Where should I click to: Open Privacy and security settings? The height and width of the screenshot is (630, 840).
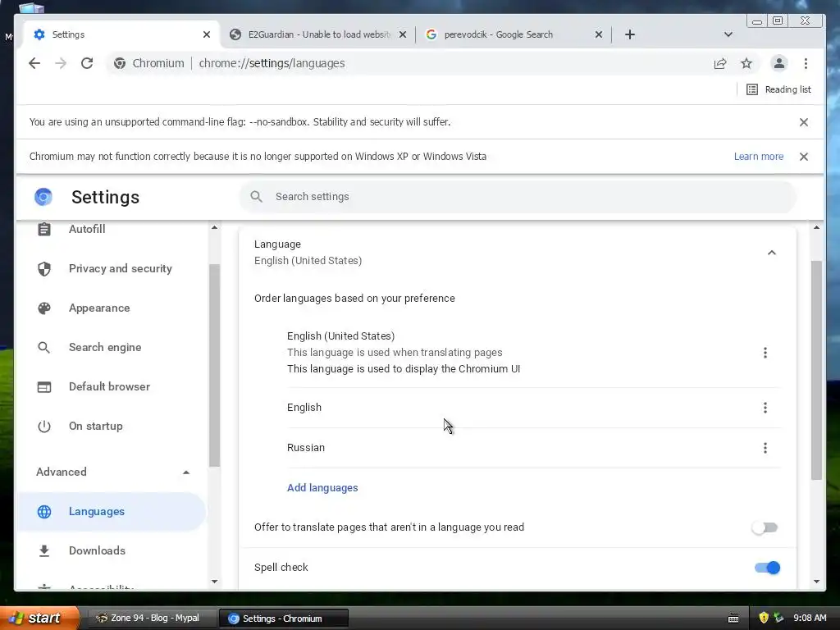pyautogui.click(x=112, y=268)
